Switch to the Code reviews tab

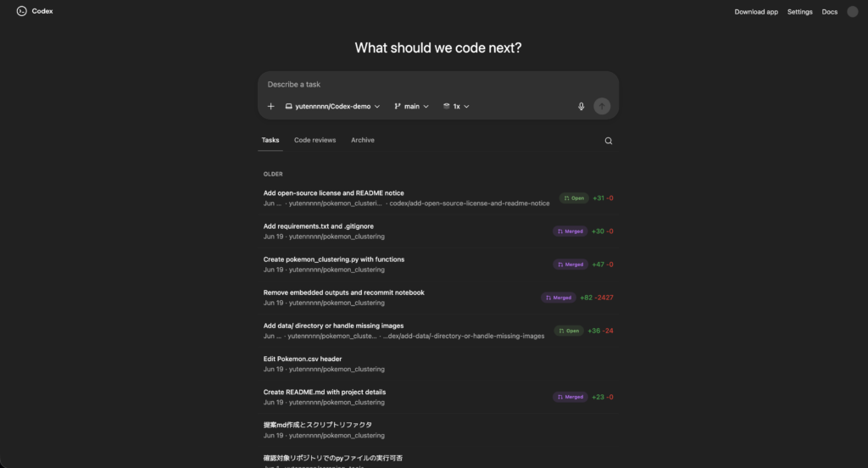[x=314, y=140]
